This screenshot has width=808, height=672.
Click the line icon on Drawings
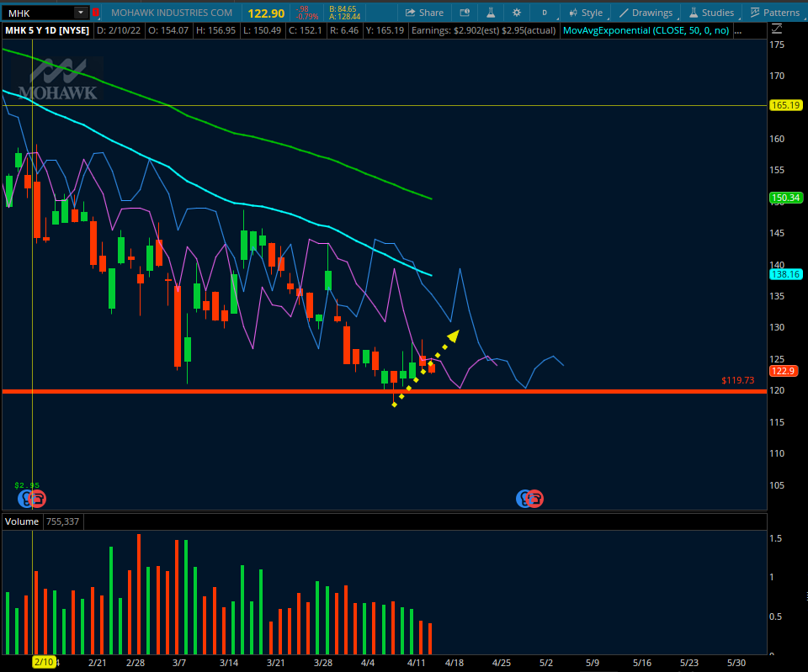coord(624,13)
